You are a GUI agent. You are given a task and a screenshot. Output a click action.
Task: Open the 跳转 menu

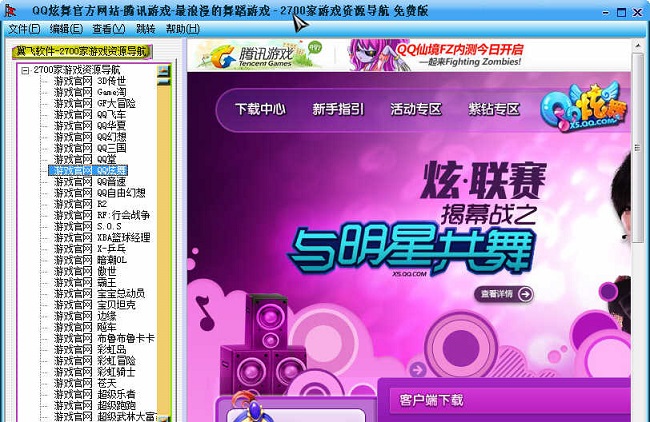pos(146,29)
